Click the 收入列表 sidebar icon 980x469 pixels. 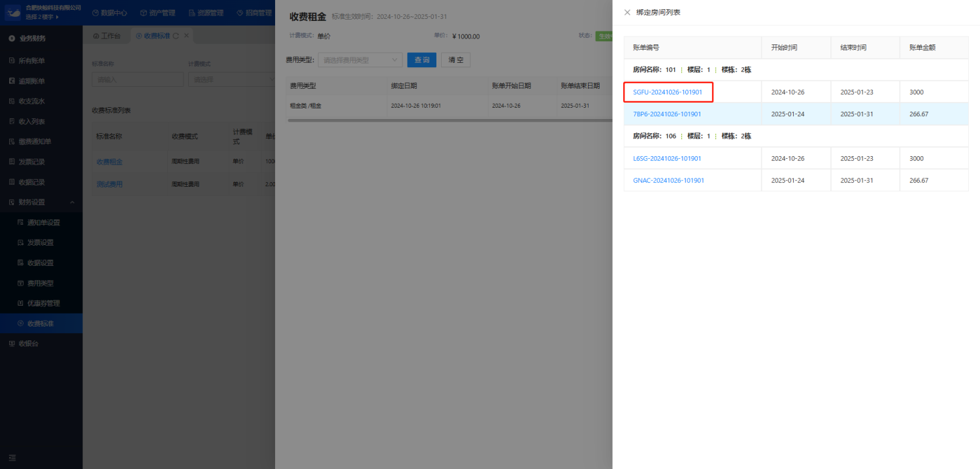pyautogui.click(x=12, y=121)
